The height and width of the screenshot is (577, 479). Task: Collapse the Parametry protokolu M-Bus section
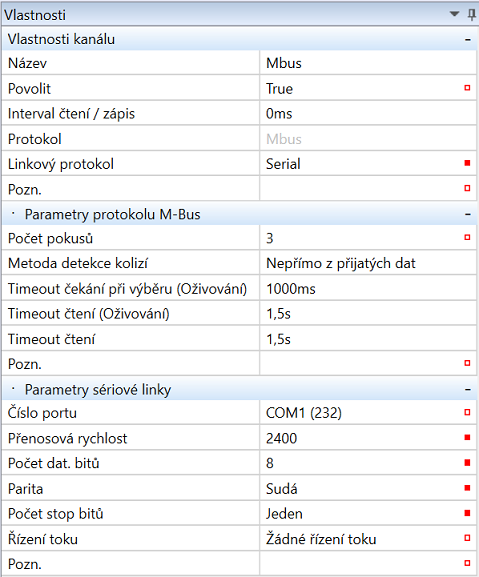pos(468,214)
